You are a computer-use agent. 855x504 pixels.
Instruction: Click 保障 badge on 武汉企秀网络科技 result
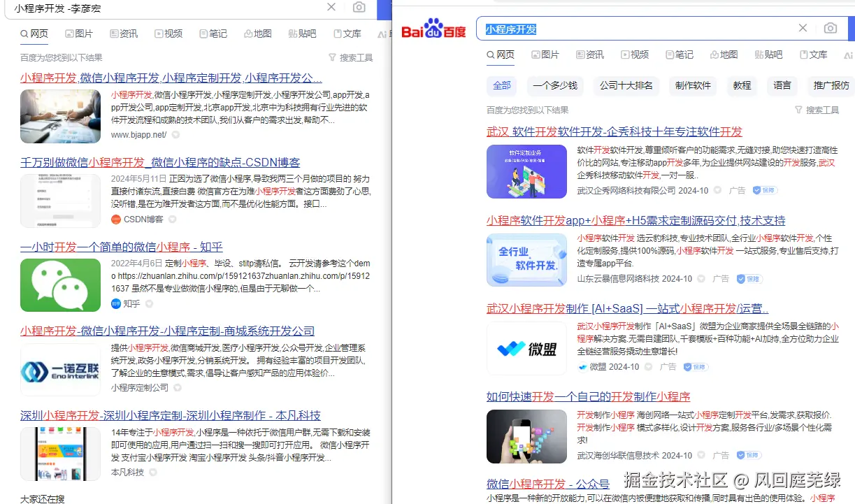[x=765, y=190]
